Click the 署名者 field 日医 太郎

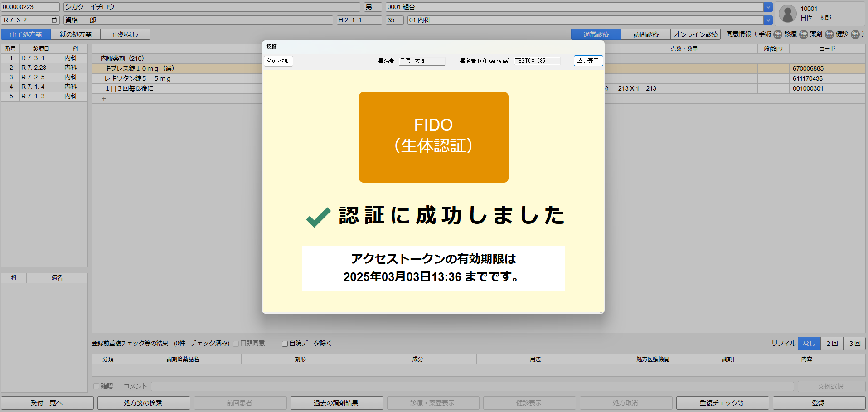pyautogui.click(x=422, y=61)
